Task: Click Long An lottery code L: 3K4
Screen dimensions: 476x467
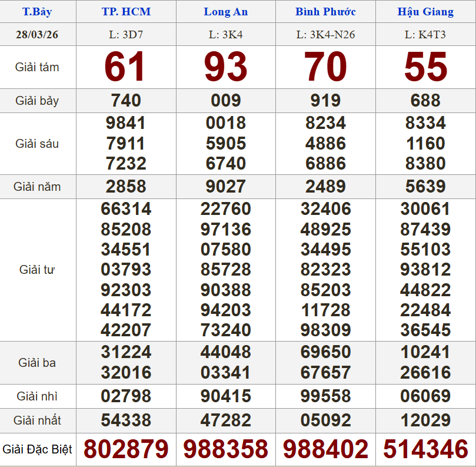Action: [x=226, y=34]
